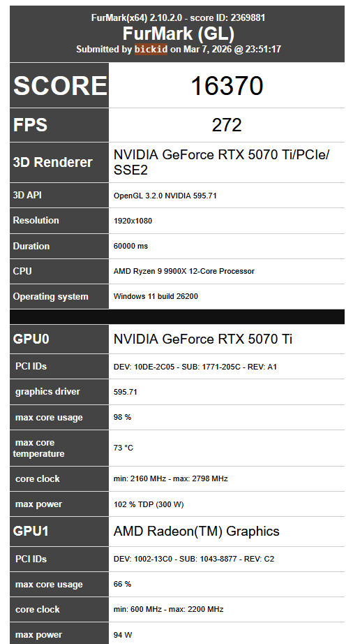Click the 272 FPS value

click(x=227, y=125)
